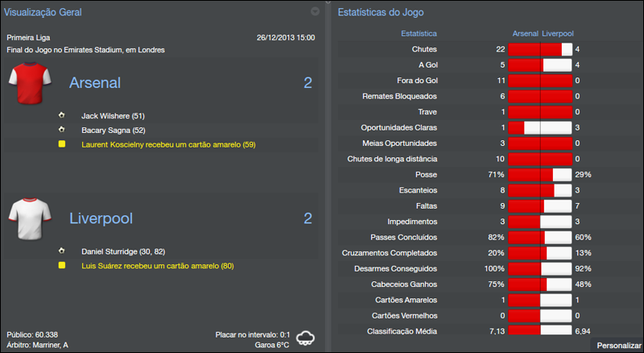
Task: Open the Arsenal team name link
Action: pos(95,83)
